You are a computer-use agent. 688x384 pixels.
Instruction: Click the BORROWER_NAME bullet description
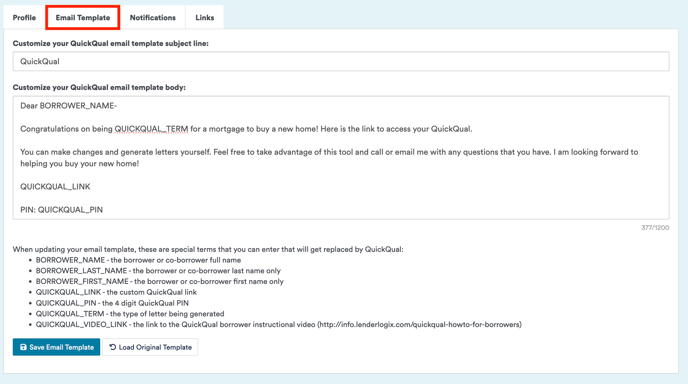click(x=138, y=260)
